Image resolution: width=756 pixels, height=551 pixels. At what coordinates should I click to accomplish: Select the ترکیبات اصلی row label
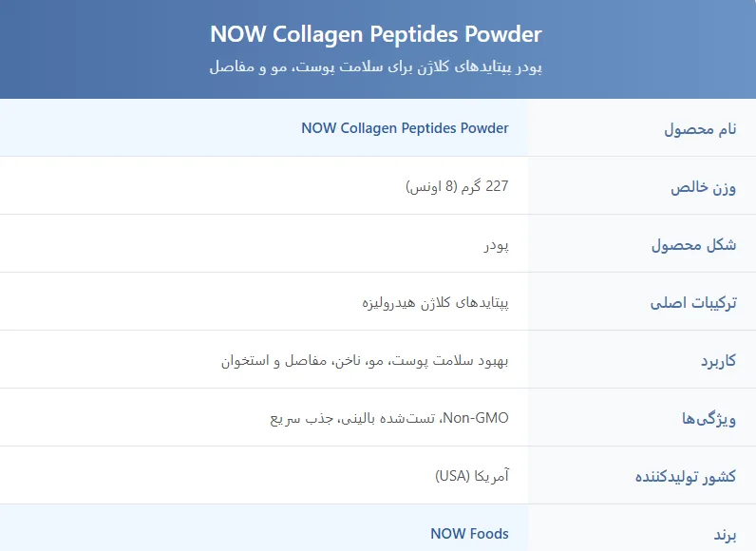pyautogui.click(x=693, y=303)
